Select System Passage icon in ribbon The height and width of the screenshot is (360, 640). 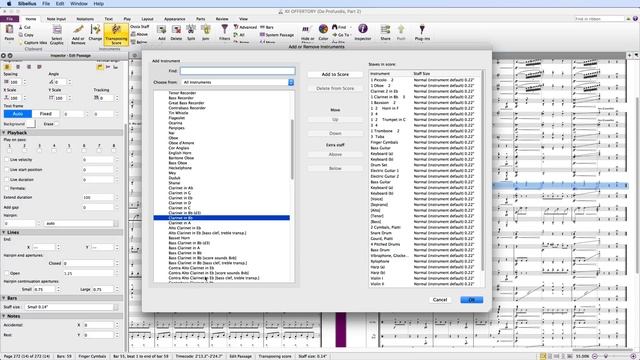[262, 35]
